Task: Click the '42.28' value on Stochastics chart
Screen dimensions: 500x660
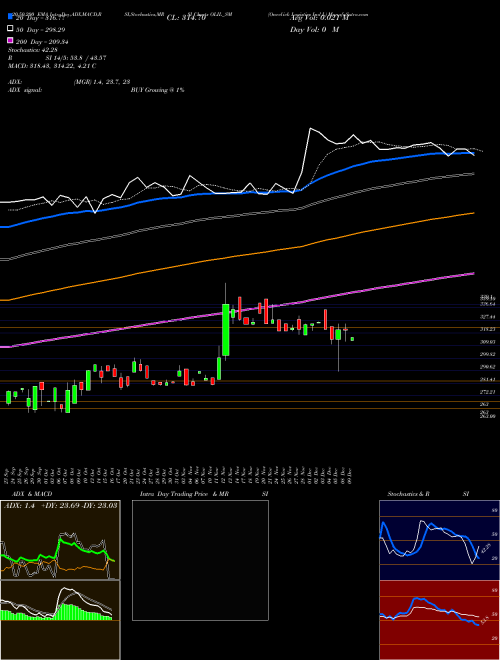Action: [x=486, y=548]
